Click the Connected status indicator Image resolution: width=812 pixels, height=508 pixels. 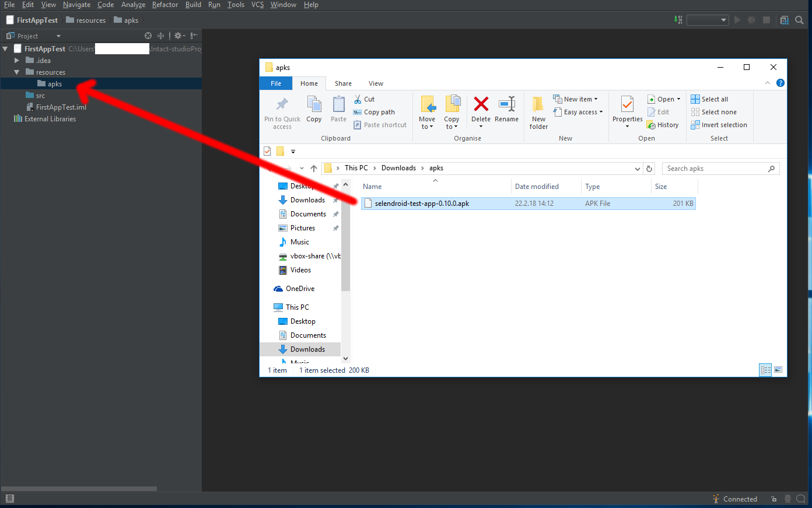(735, 499)
